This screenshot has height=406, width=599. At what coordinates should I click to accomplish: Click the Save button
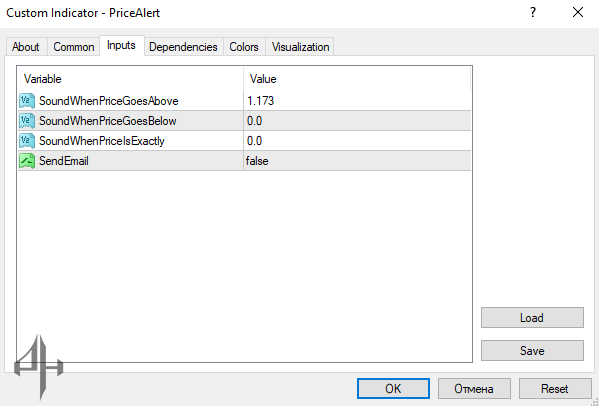click(532, 351)
